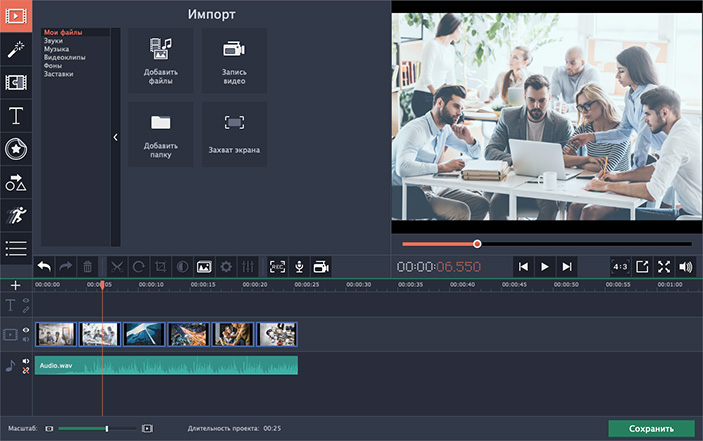The image size is (703, 441).
Task: Toggle the preview volume speaker
Action: [x=685, y=267]
